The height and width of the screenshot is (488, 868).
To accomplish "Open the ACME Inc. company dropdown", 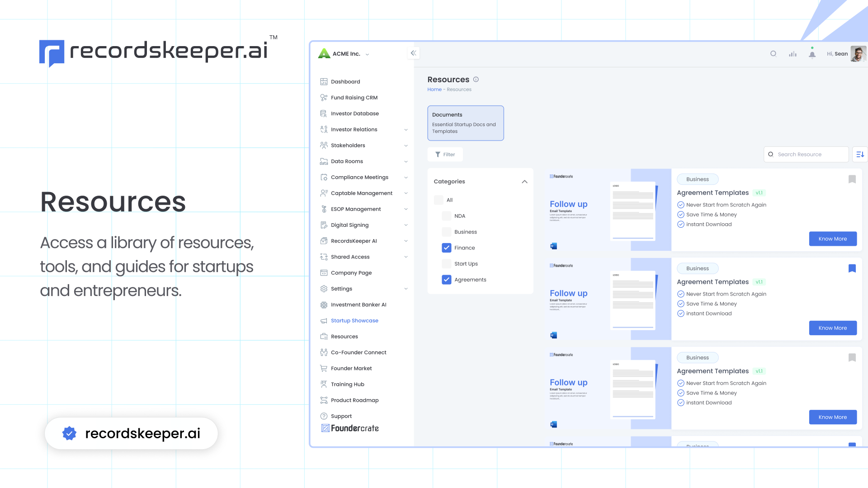I will pos(367,54).
